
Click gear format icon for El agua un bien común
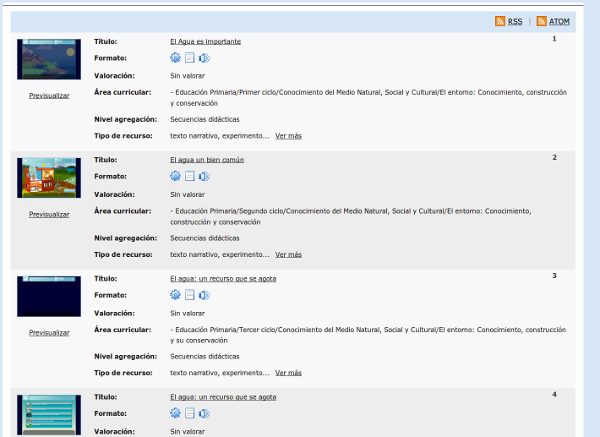point(175,176)
